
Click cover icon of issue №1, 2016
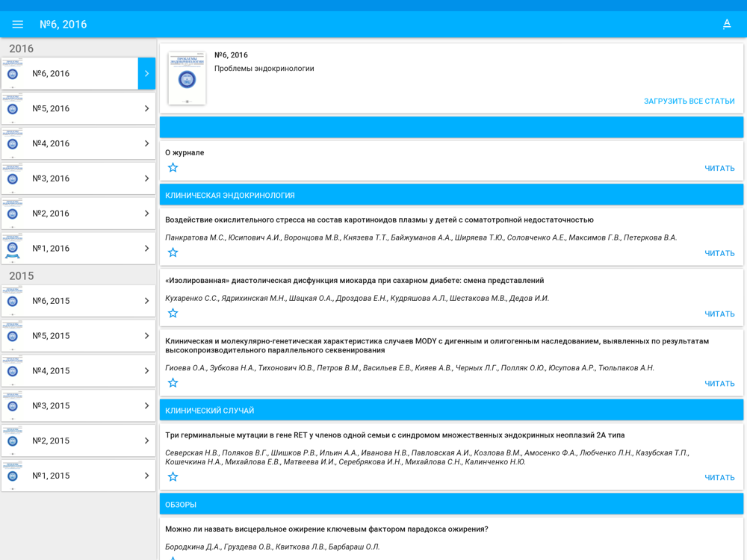pos(13,248)
